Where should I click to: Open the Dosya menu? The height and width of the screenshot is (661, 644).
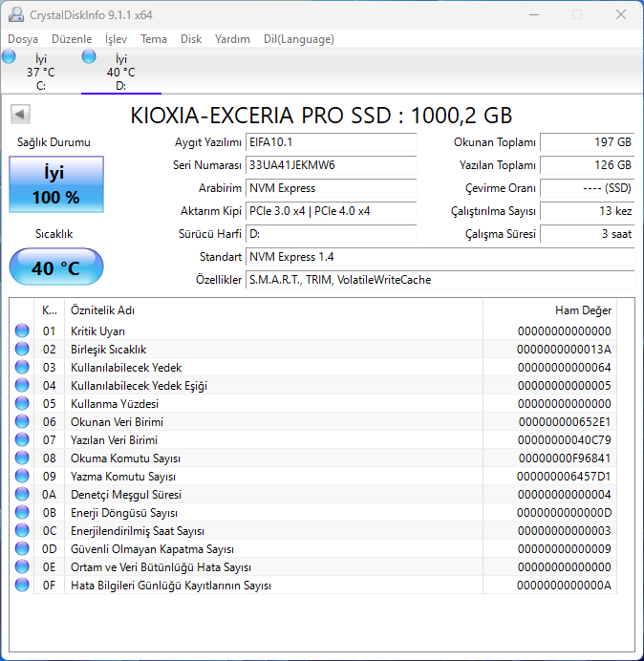click(x=23, y=39)
